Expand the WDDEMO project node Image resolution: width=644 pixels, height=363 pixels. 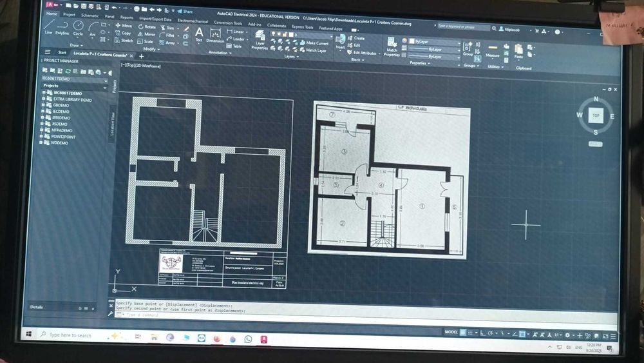pos(41,142)
